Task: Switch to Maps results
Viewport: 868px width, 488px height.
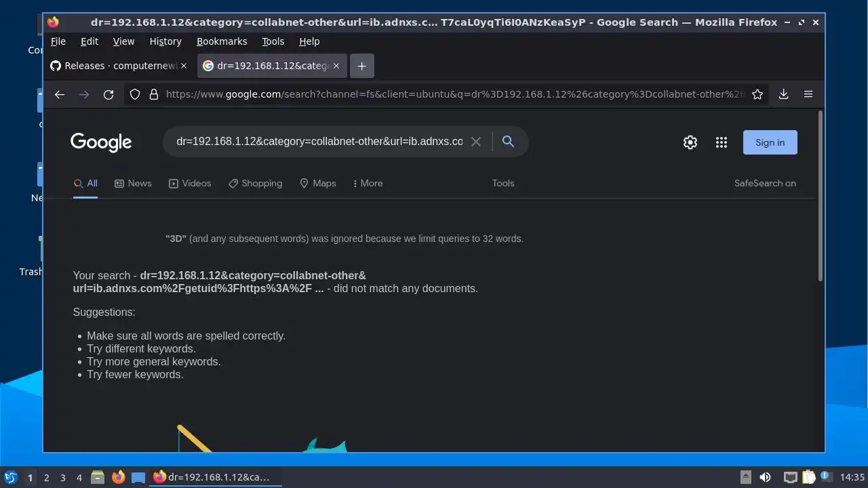Action: coord(318,183)
